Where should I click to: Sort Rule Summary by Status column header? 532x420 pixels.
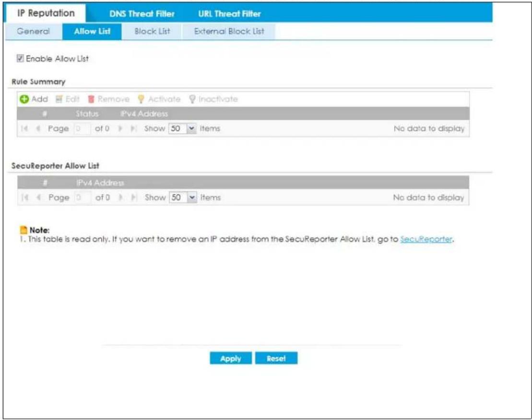(87, 114)
